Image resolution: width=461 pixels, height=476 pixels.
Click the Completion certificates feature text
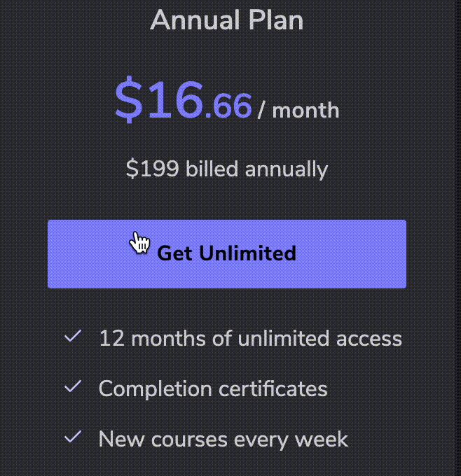pyautogui.click(x=213, y=389)
